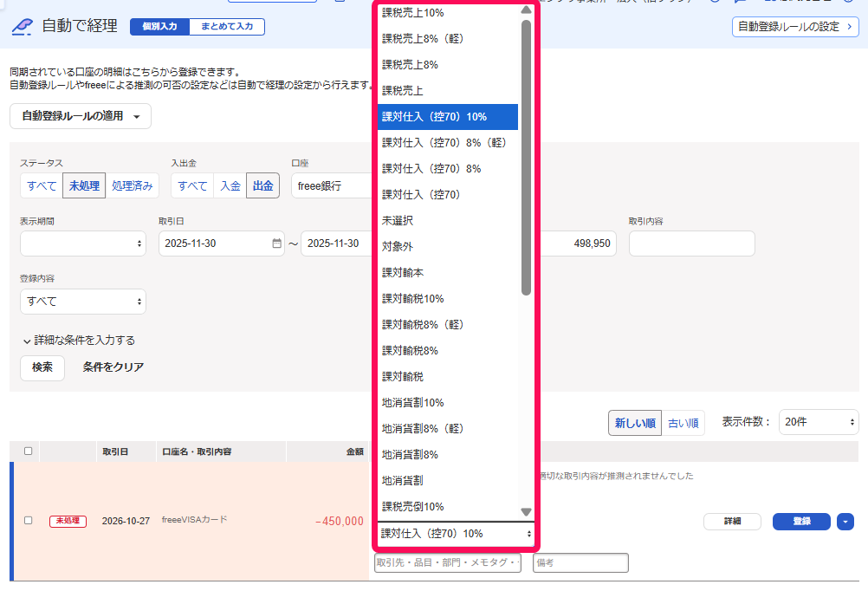Click the scroll down arrow in tax list
This screenshot has width=868, height=591.
[x=527, y=512]
